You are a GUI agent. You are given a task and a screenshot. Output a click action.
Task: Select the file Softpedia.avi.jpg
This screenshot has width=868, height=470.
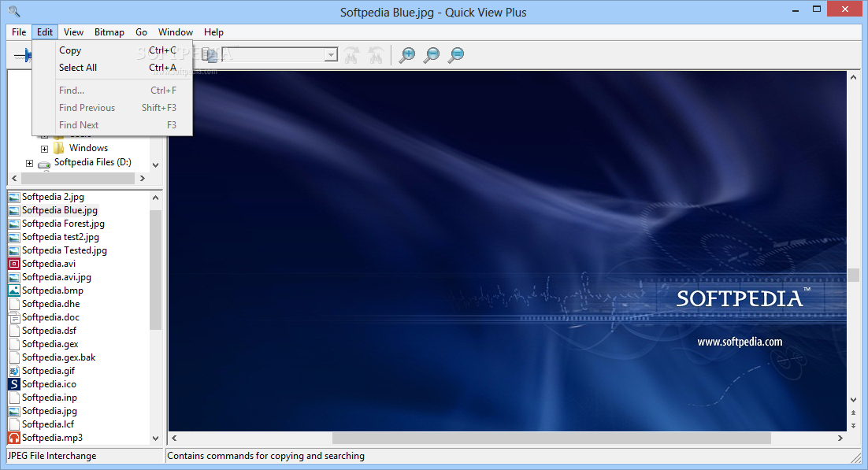click(57, 277)
